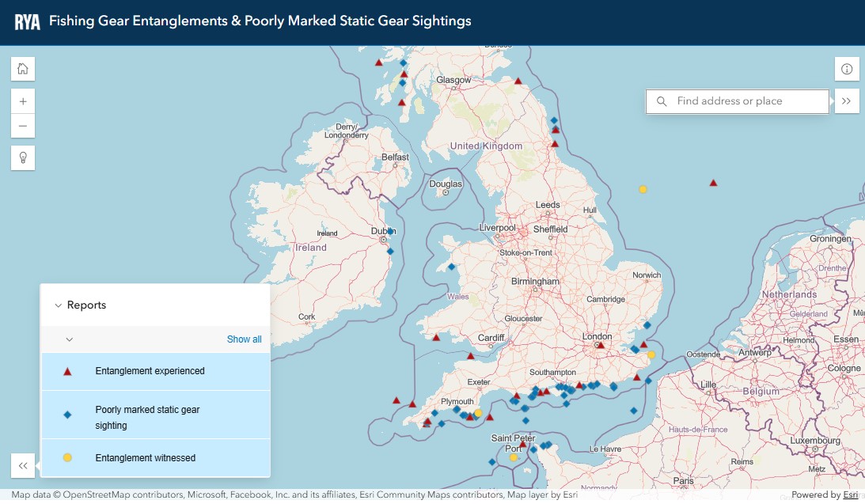Click the Birmingham label on the map
The height and width of the screenshot is (504, 865).
[x=535, y=281]
